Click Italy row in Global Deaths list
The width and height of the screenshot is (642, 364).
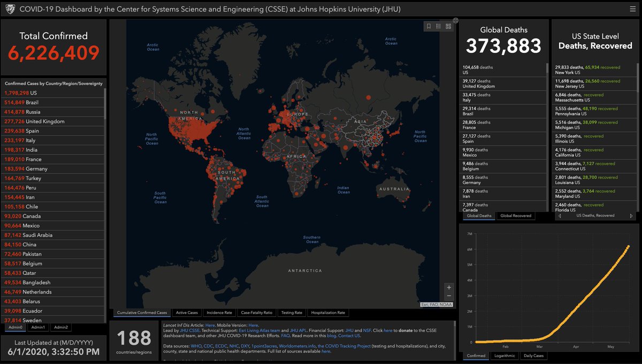pos(503,98)
